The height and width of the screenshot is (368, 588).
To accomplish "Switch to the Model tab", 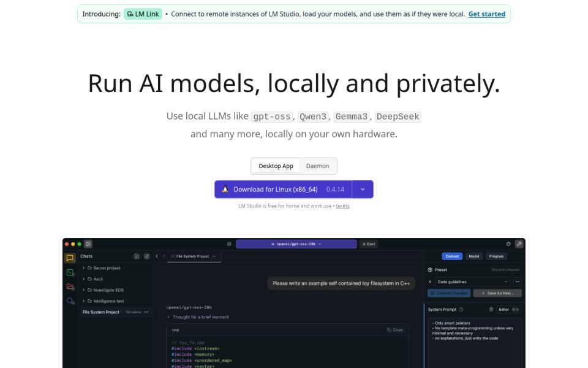I will tap(473, 256).
